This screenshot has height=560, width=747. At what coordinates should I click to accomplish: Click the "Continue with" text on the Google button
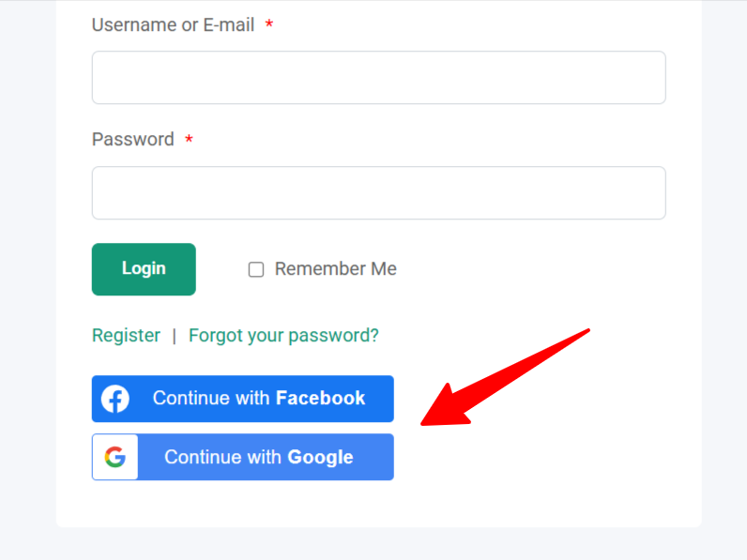click(x=223, y=458)
